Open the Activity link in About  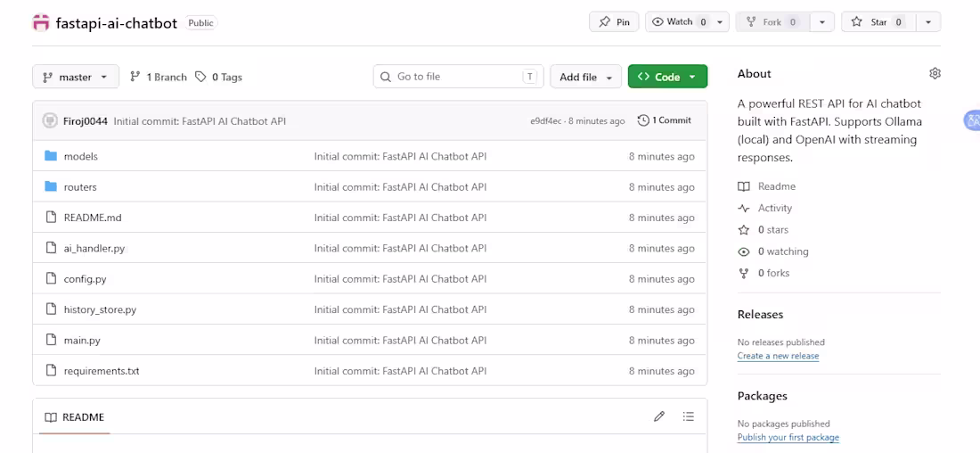(x=775, y=209)
